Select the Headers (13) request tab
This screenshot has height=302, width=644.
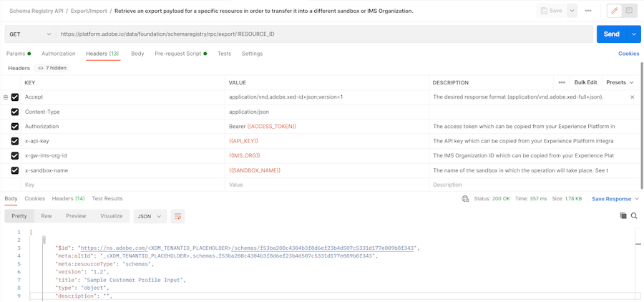click(102, 54)
